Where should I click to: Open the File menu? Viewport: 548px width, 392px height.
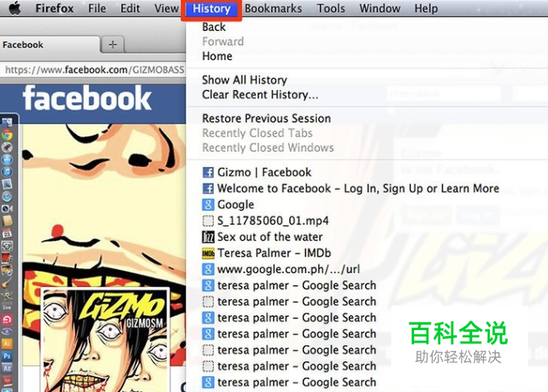[97, 8]
